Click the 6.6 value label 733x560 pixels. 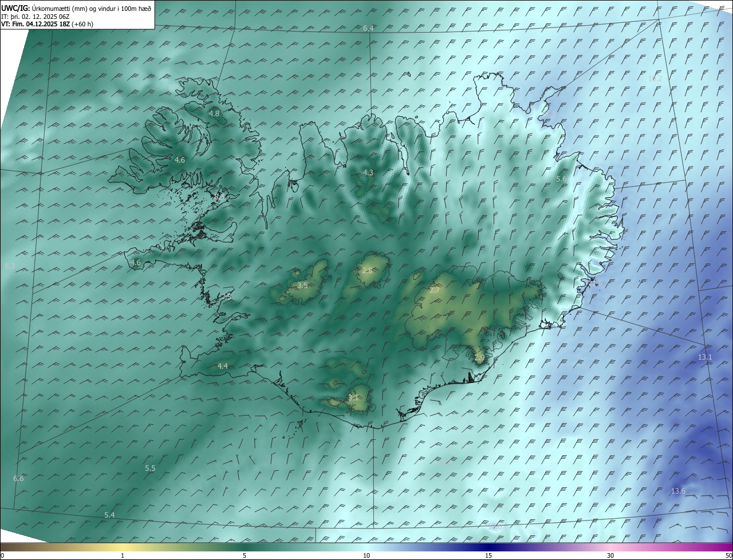(18, 479)
